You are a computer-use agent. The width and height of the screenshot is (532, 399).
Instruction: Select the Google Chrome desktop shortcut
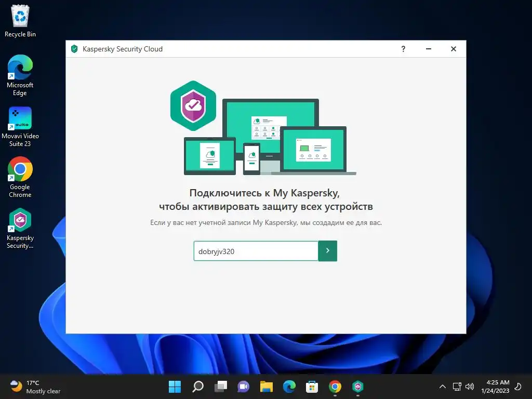pyautogui.click(x=20, y=177)
